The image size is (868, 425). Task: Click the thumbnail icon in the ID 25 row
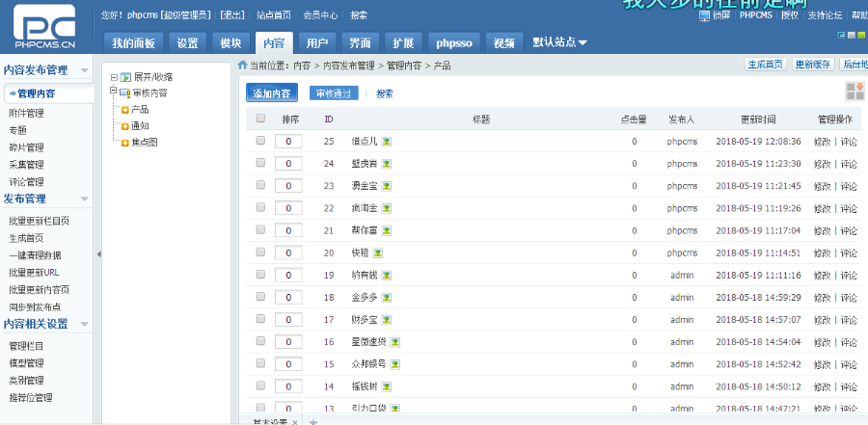click(x=387, y=142)
